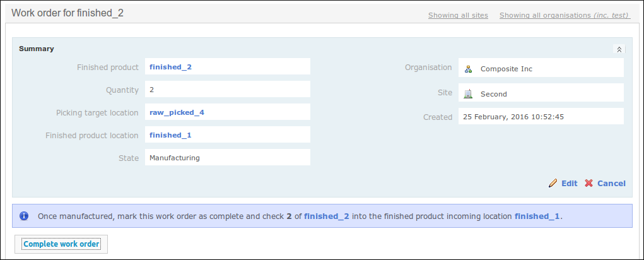Collapse the Summary panel with chevron icon

tap(619, 49)
